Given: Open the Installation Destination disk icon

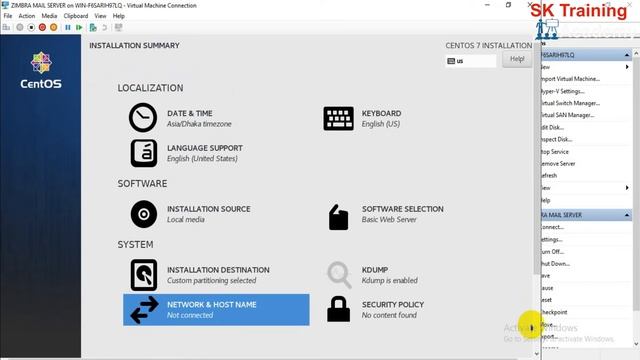Looking at the screenshot, I should [144, 275].
